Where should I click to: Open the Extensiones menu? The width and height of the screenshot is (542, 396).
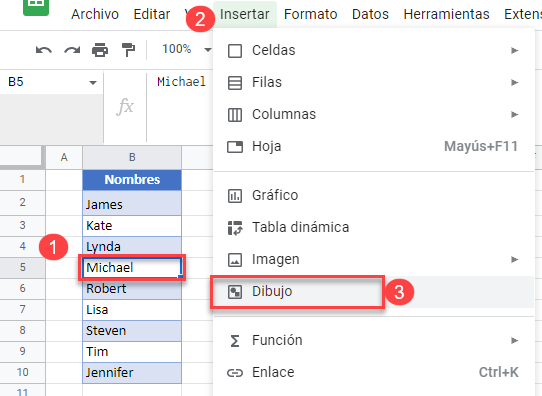pyautogui.click(x=523, y=15)
